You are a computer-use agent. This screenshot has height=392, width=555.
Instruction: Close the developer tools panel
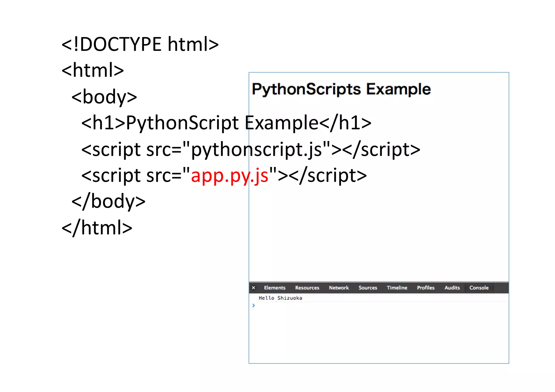pos(253,288)
